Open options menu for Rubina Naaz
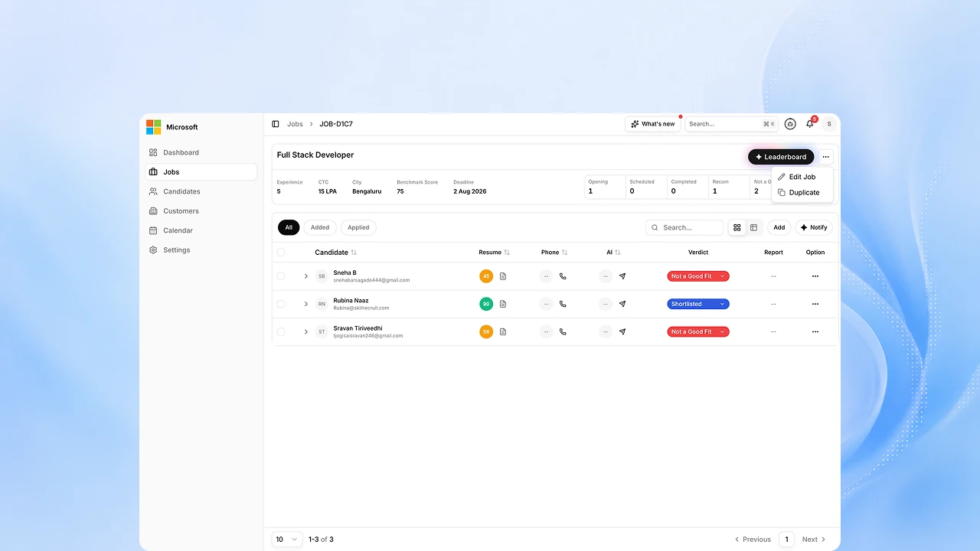 tap(815, 304)
